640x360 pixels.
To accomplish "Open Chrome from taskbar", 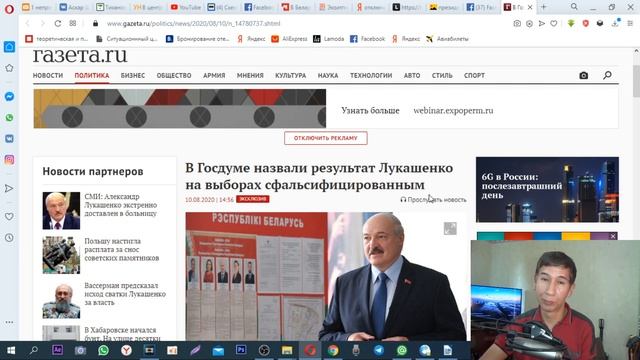I will point(333,350).
